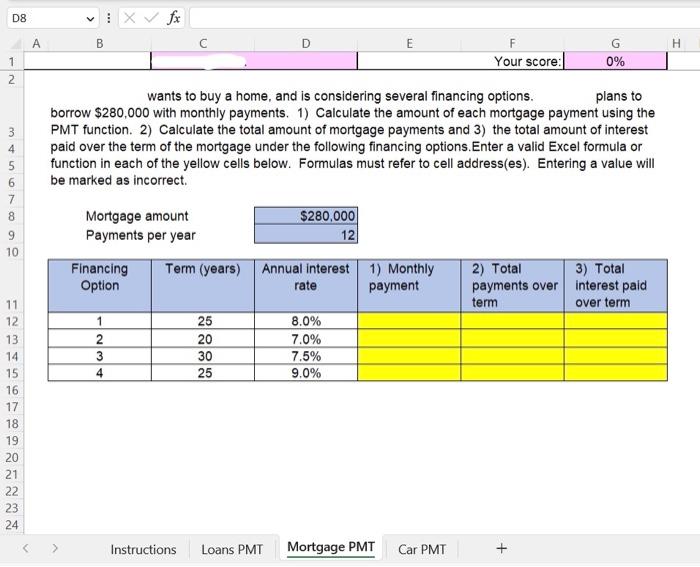Click '2) Total payments over term' header
The width and height of the screenshot is (700, 567).
pos(512,286)
